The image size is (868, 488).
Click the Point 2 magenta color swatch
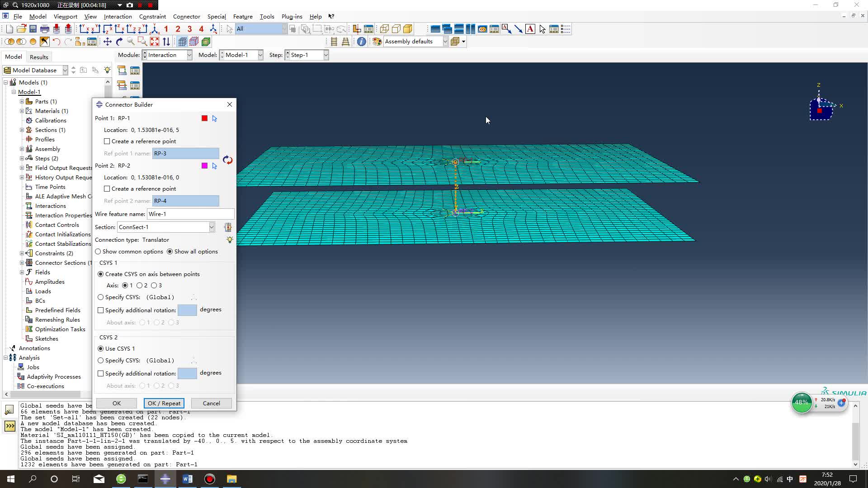click(x=204, y=166)
